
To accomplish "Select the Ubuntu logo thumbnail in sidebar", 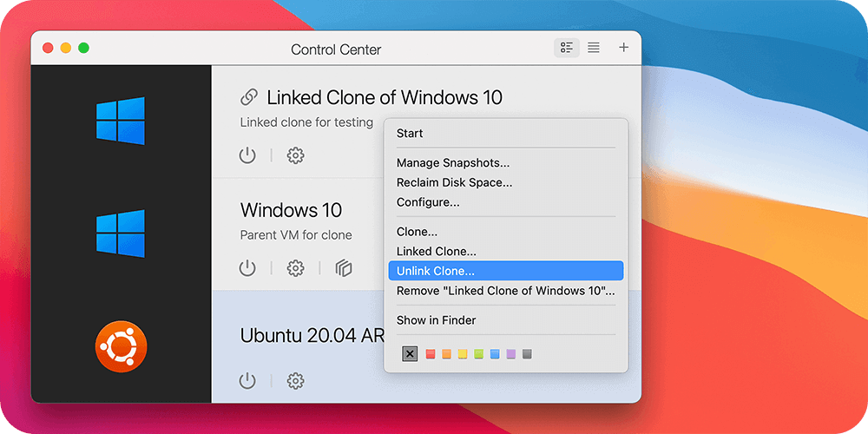I will click(x=121, y=347).
